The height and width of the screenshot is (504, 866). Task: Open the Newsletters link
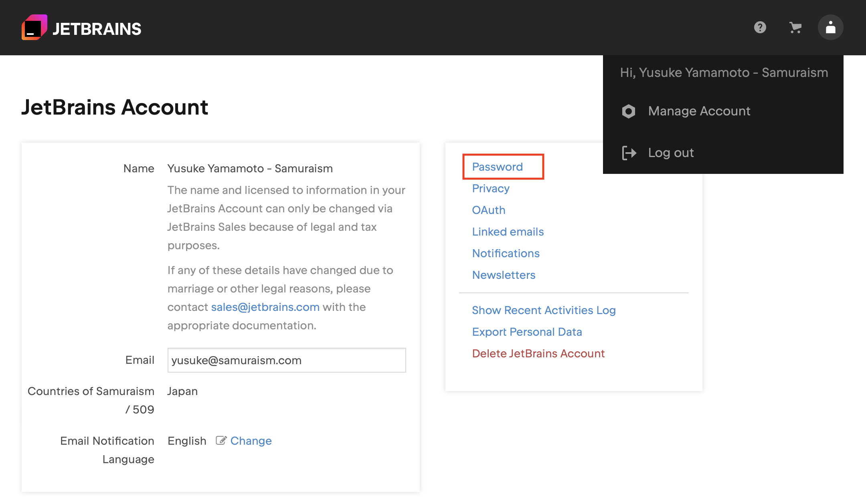(x=504, y=275)
